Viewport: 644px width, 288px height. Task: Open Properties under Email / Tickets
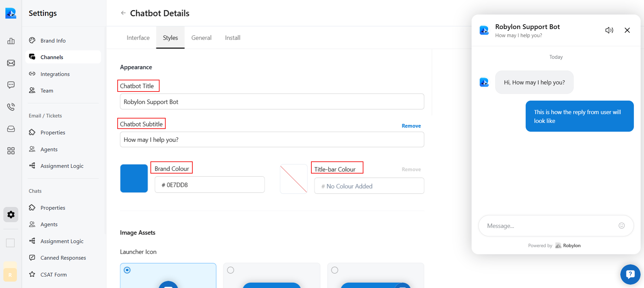pyautogui.click(x=63, y=132)
